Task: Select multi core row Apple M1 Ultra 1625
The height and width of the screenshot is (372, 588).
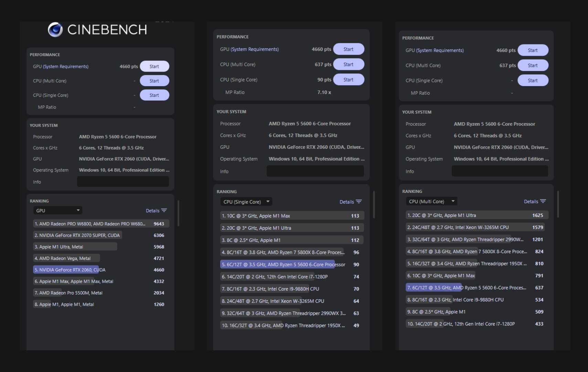Action: (x=477, y=215)
